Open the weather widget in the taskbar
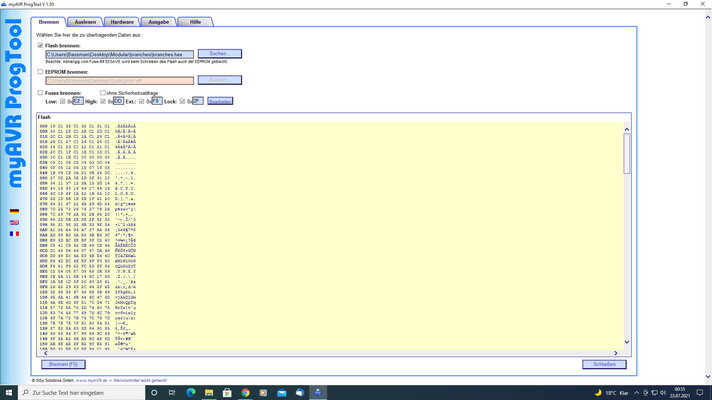Screen dimensions: 712x400 click(611, 393)
